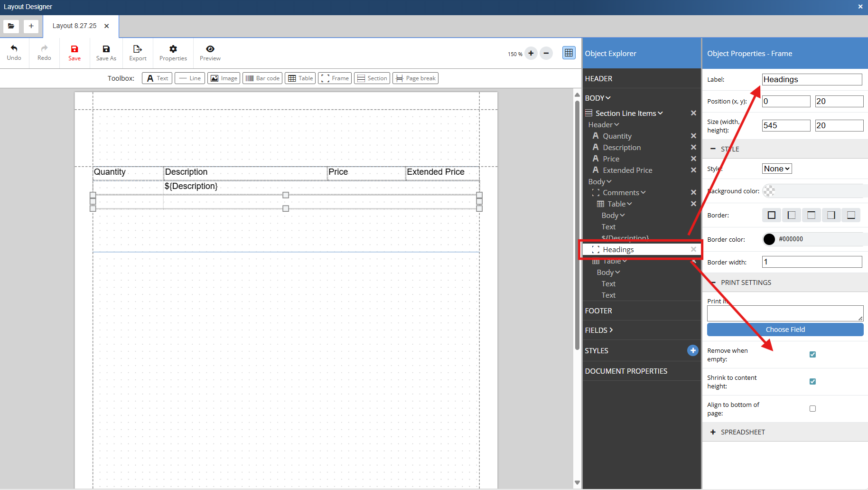Add a new style with plus icon

click(x=692, y=350)
